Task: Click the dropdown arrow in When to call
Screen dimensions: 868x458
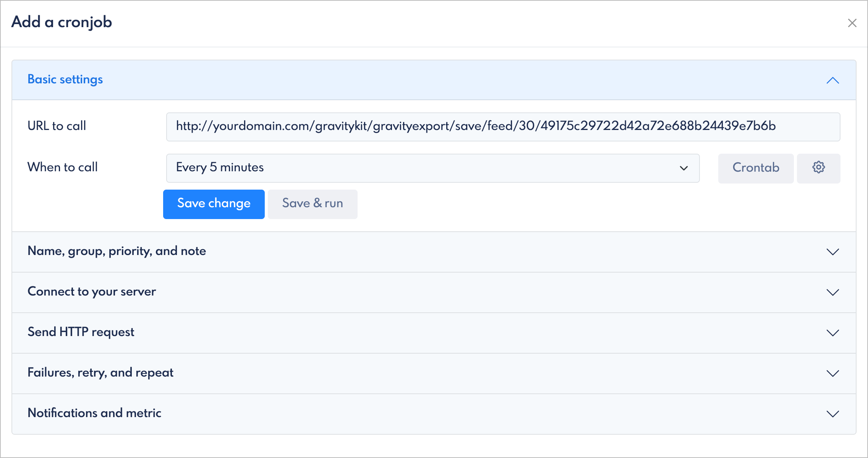Action: pyautogui.click(x=683, y=168)
